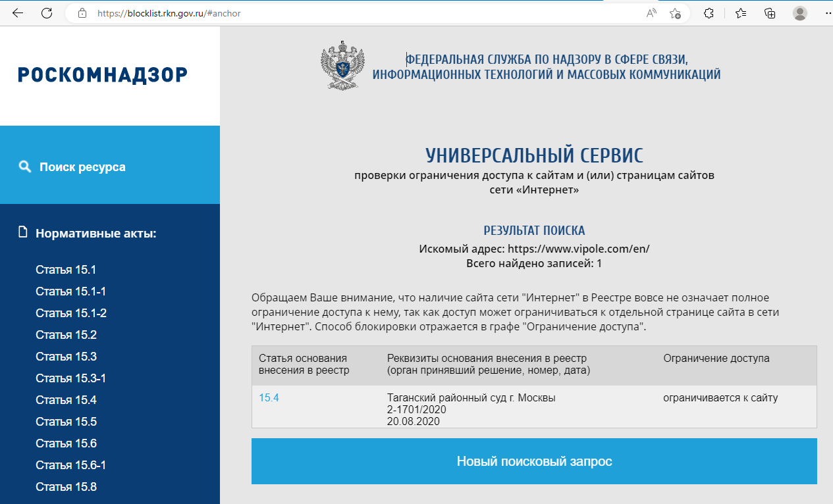Click the УНИВЕРСАЛЬНЫЙ СЕРВИС heading

click(534, 155)
